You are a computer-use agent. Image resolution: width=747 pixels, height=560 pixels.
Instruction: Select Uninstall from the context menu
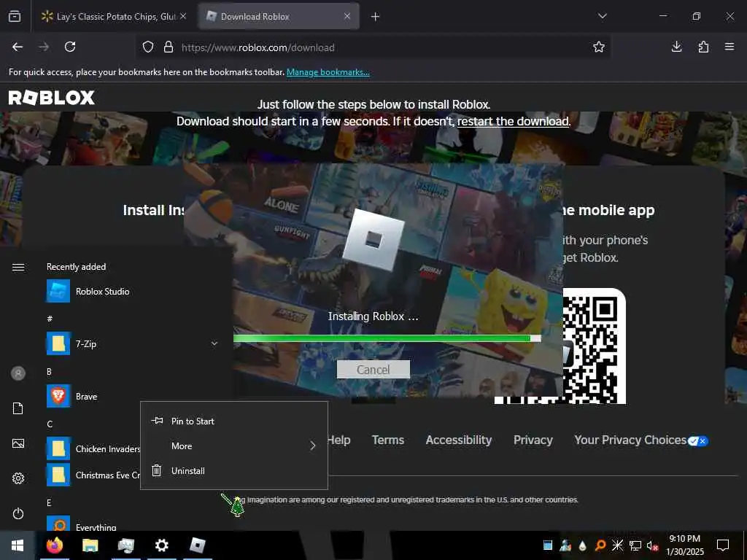pos(234,470)
